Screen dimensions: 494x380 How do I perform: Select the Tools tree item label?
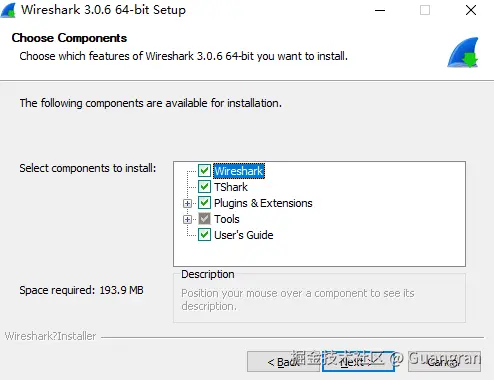[x=227, y=219]
